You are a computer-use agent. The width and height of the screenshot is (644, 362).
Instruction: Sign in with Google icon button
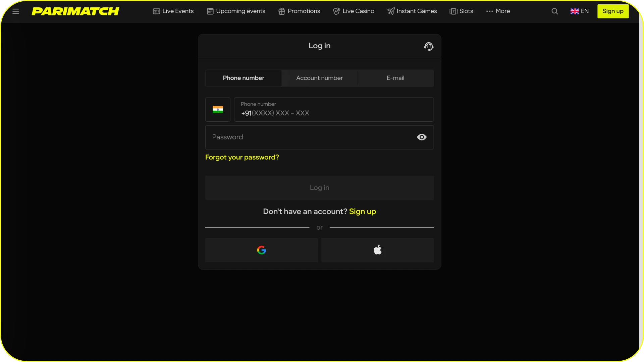coord(262,250)
